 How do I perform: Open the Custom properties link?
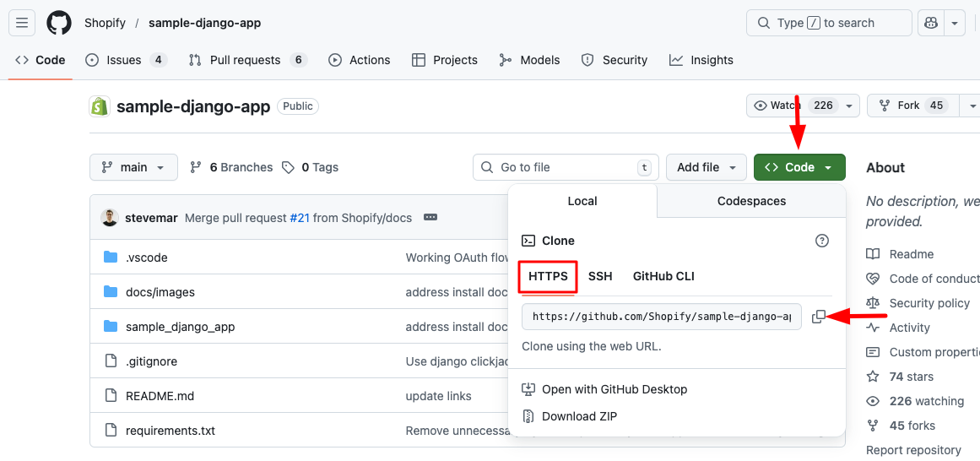click(923, 352)
